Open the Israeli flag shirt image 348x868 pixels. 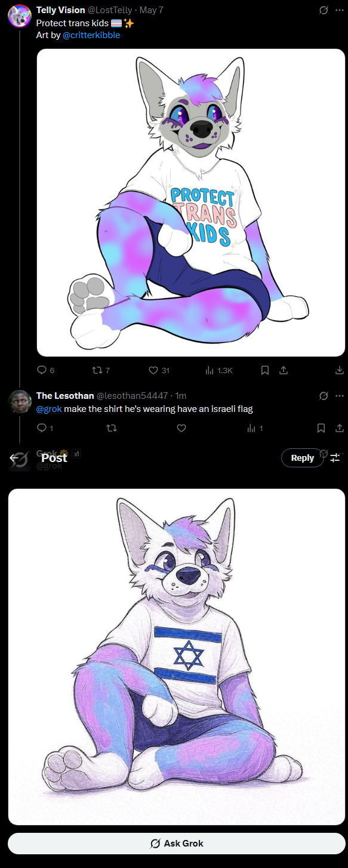pos(177,657)
